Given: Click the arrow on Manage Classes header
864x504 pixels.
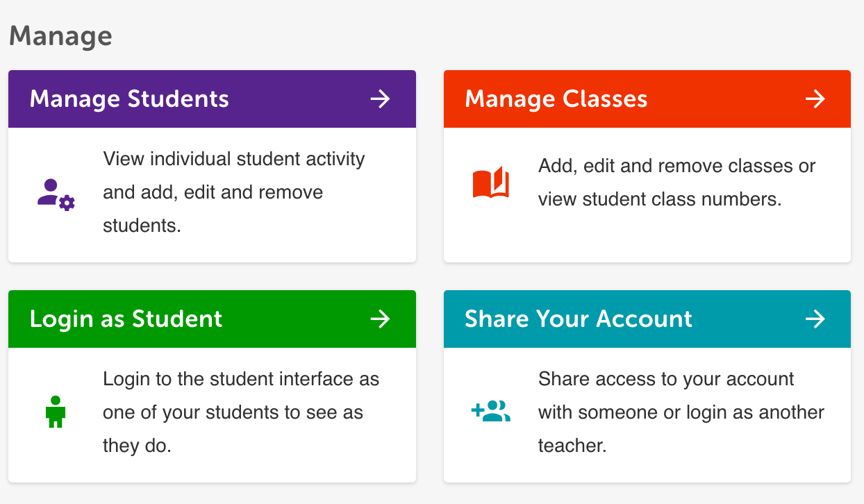Looking at the screenshot, I should [815, 99].
